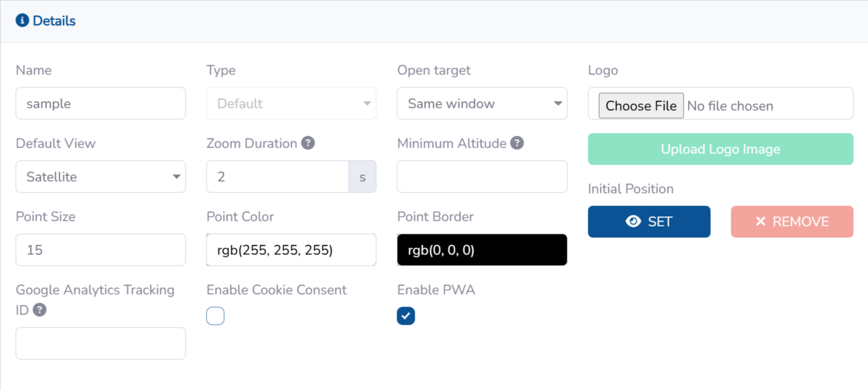Click into the Minimum Altitude text field
Viewport: 868px width, 390px height.
(482, 177)
